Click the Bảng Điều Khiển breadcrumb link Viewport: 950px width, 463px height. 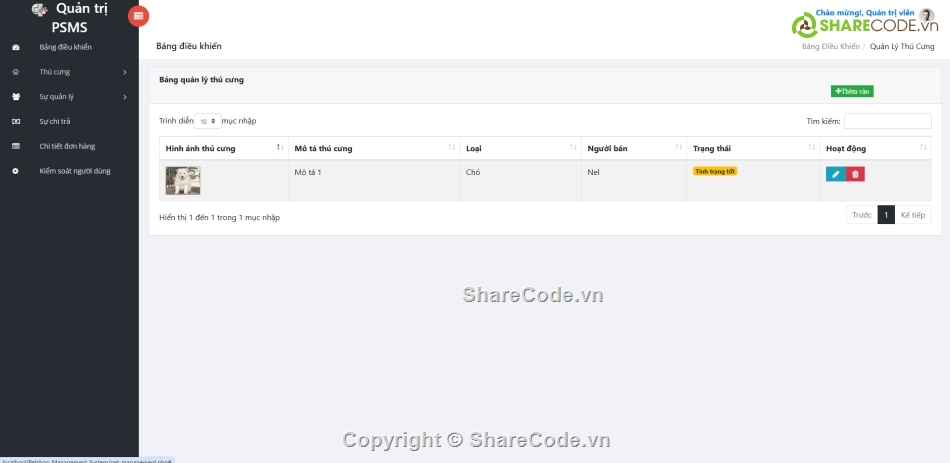click(830, 46)
